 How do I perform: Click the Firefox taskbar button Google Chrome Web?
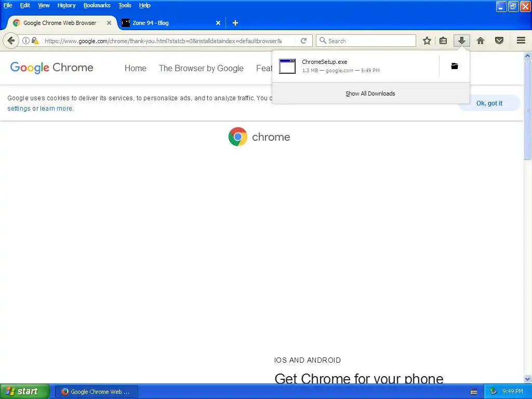[x=96, y=392]
